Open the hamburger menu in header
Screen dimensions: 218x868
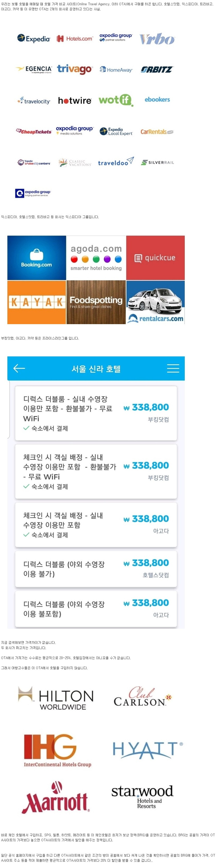[173, 368]
